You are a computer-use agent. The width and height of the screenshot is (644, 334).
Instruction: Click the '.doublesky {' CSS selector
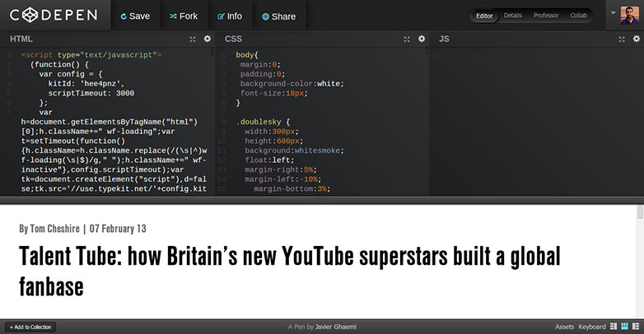click(x=263, y=122)
